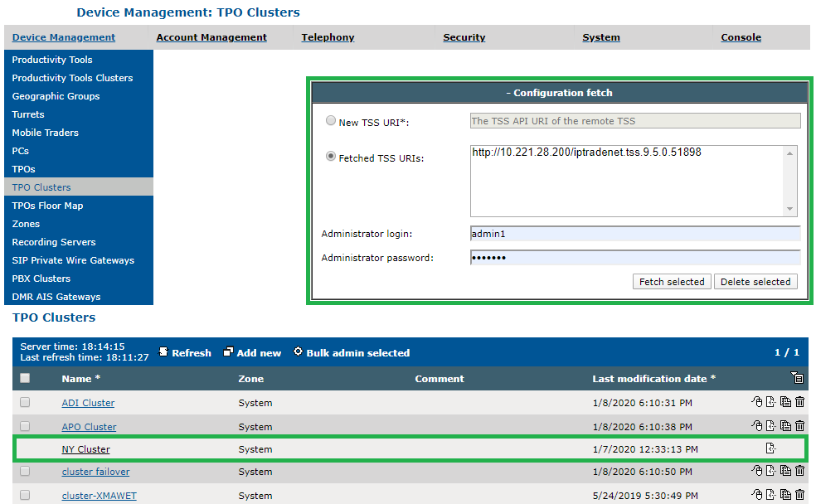Click the document-arrow icon in NY Cluster row
The height and width of the screenshot is (504, 816).
[770, 448]
